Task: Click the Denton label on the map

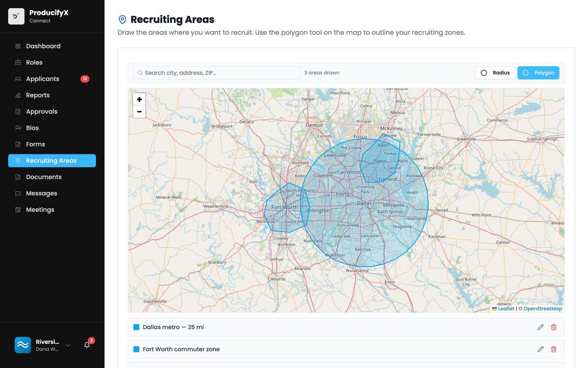Action: click(314, 125)
